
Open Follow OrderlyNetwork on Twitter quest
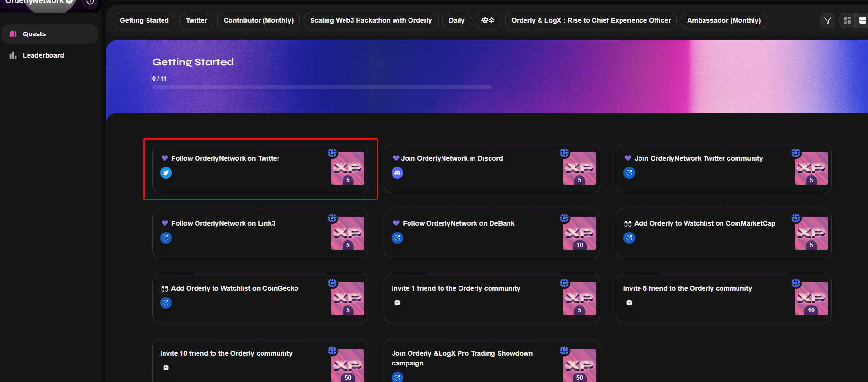(x=260, y=168)
